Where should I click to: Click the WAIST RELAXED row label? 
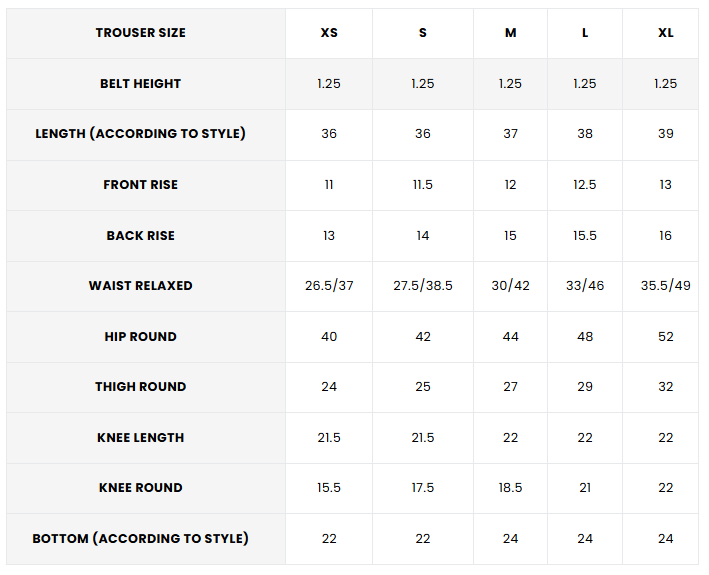click(x=140, y=286)
